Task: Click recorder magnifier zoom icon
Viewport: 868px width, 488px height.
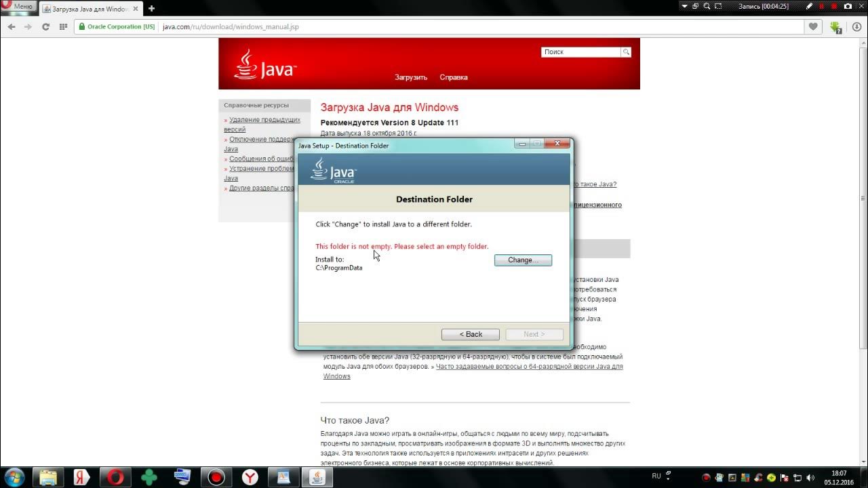Action: 707,6
